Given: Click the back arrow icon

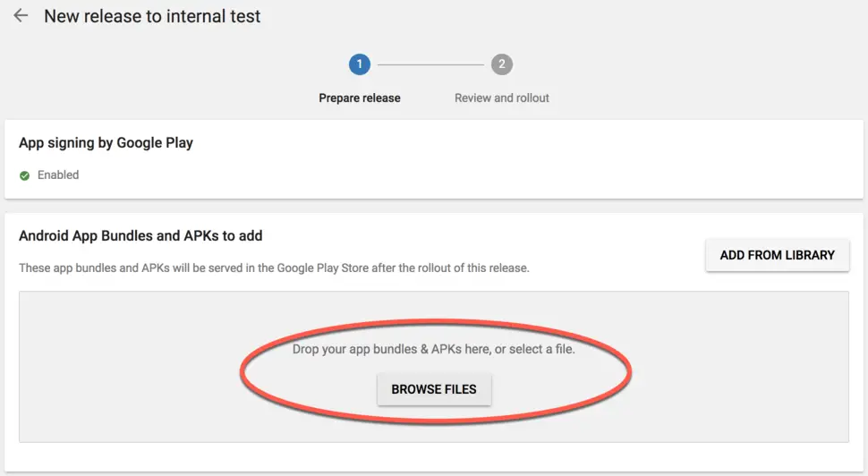Looking at the screenshot, I should tap(21, 16).
